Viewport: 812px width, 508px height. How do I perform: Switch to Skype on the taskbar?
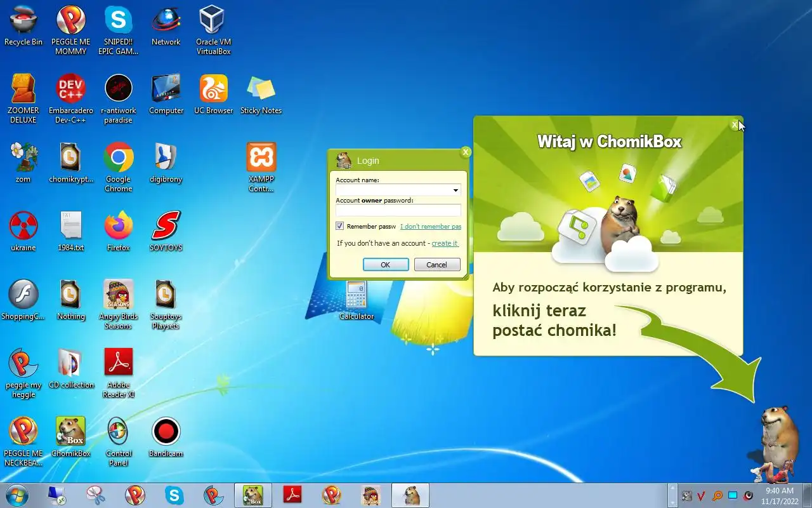coord(174,495)
